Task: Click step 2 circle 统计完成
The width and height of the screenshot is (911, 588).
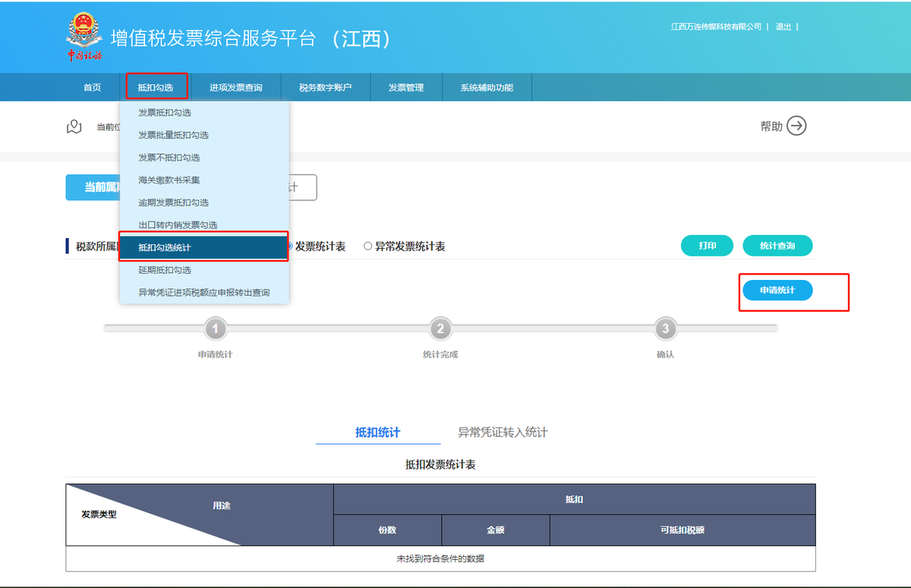Action: [440, 329]
